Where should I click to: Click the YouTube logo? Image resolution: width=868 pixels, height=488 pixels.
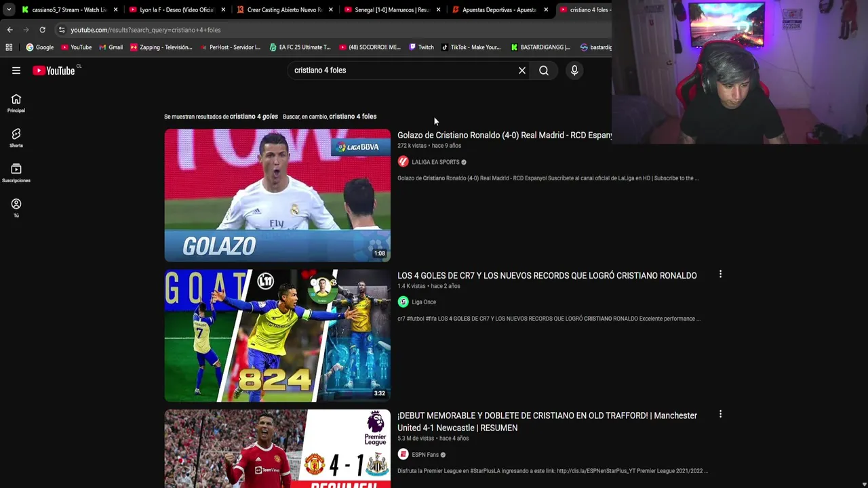pos(54,70)
